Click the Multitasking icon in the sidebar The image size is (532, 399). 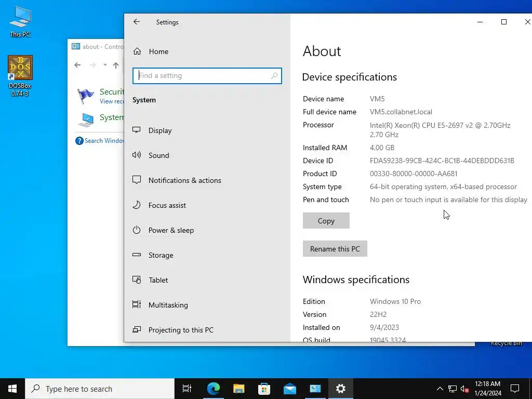pos(137,304)
